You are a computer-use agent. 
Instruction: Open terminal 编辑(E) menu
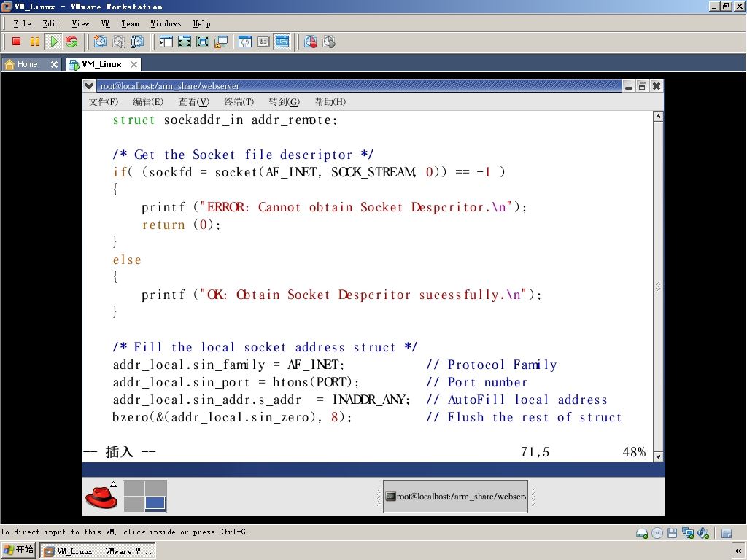(x=148, y=102)
